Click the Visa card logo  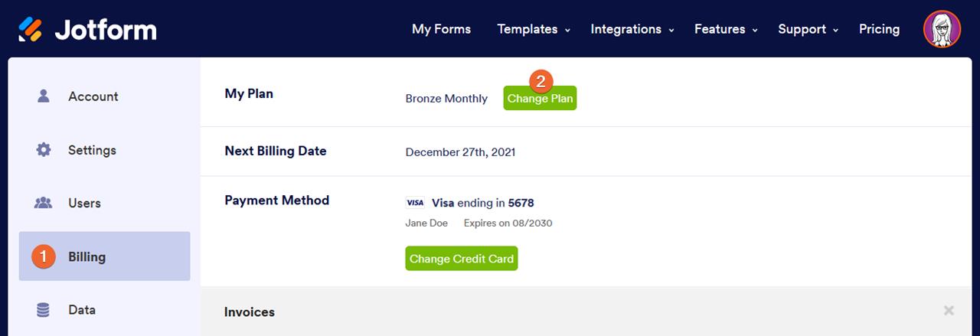[x=415, y=203]
